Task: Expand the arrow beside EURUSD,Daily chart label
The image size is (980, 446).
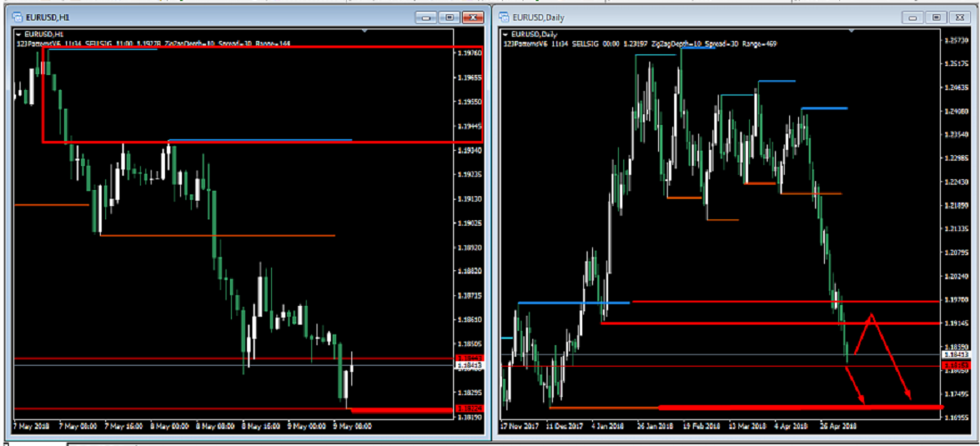Action: point(505,34)
